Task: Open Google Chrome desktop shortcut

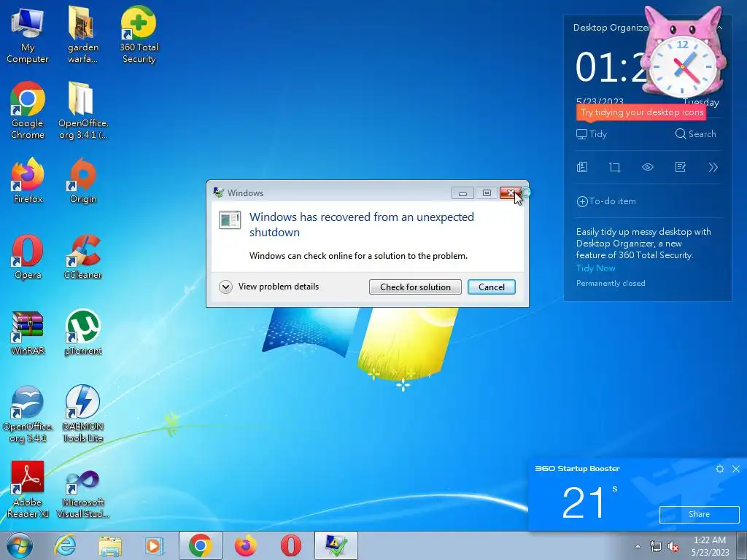Action: tap(28, 111)
